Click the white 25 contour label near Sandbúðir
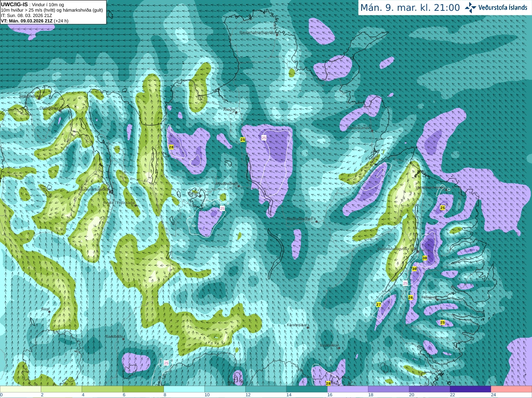Screen dimensions: 532x398 (x=166, y=363)
